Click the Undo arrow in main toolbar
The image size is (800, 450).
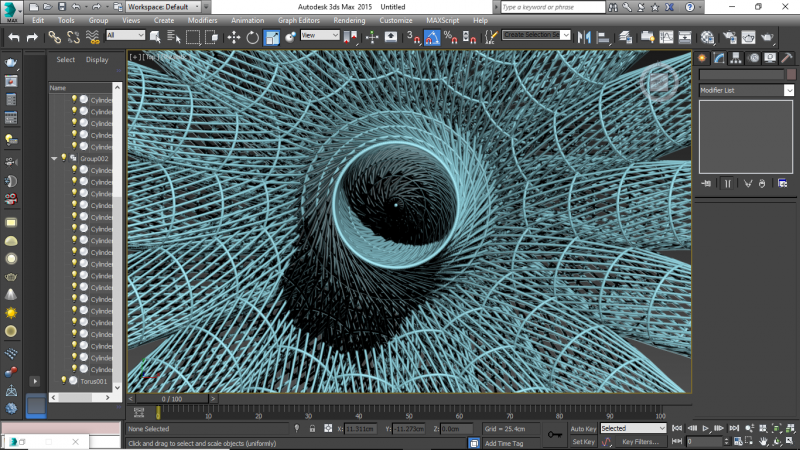tap(14, 37)
